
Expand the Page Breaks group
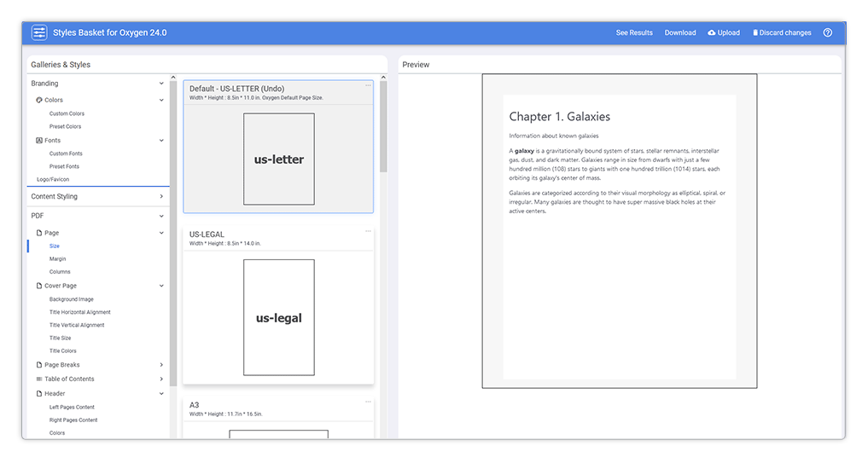pos(161,365)
